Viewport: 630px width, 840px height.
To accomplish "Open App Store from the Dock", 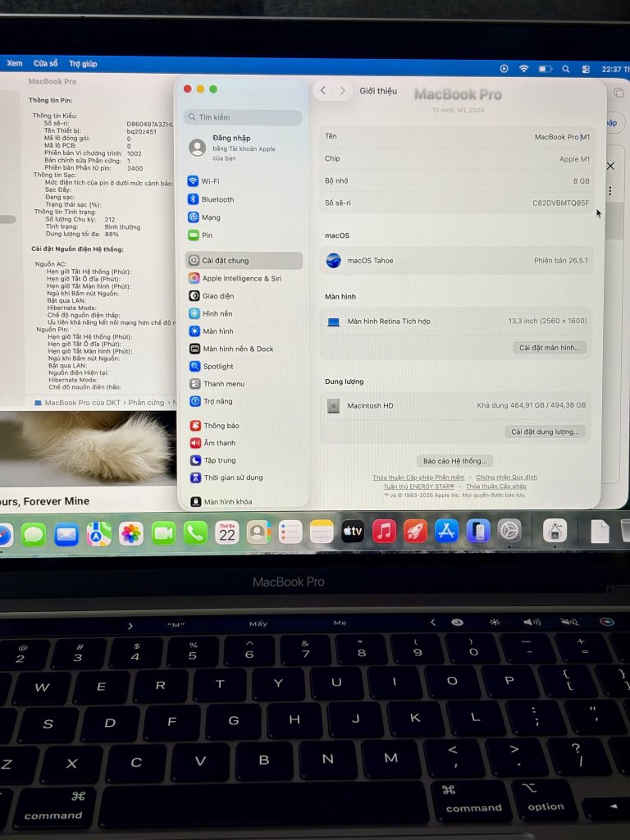I will click(x=446, y=532).
